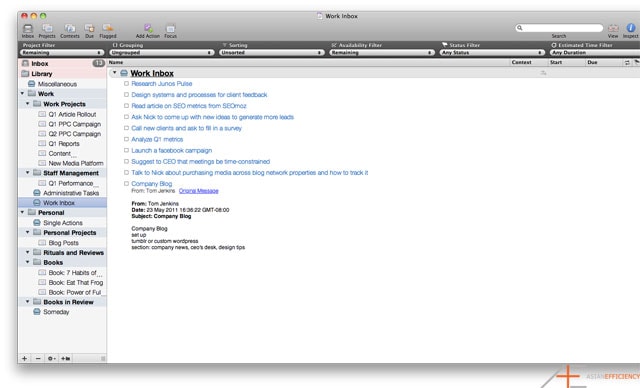The image size is (640, 388).
Task: Check off Read article on SEO metrics
Action: click(x=126, y=106)
